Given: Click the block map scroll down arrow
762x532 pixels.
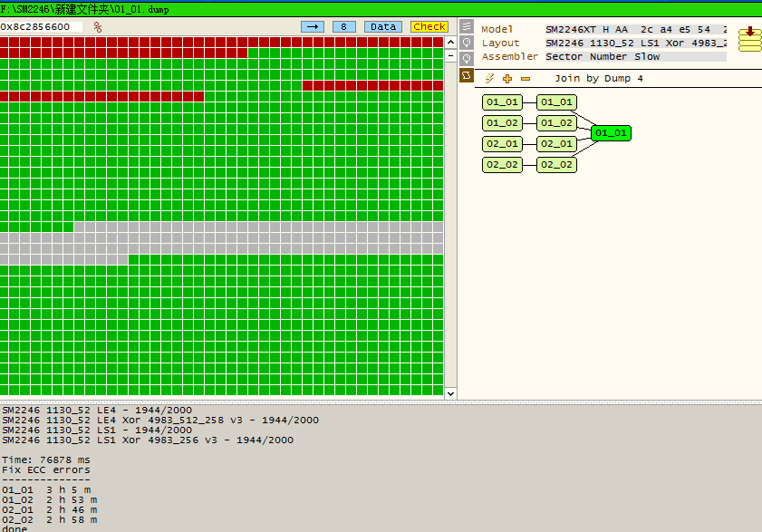Looking at the screenshot, I should [450, 392].
